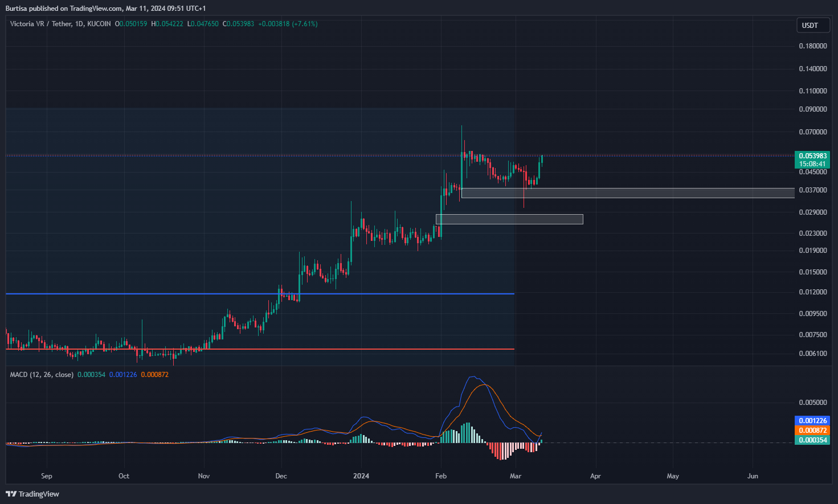Click the blue 0.001226 tag on MACD axis
The image size is (838, 504).
pyautogui.click(x=812, y=421)
